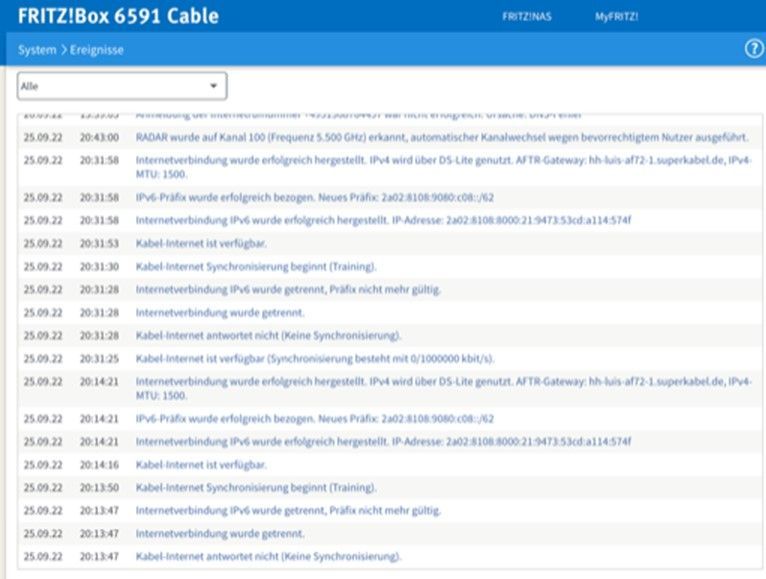Select Ereignisse in the breadcrumb
Image resolution: width=766 pixels, height=579 pixels.
click(97, 50)
